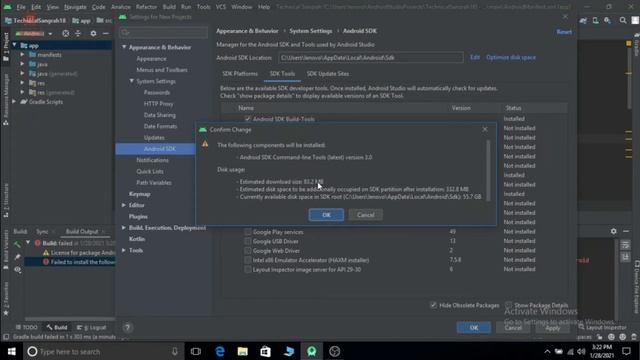Collapse the Appearance & Behavior settings section
Screen dimensions: 640x360
pos(124,47)
